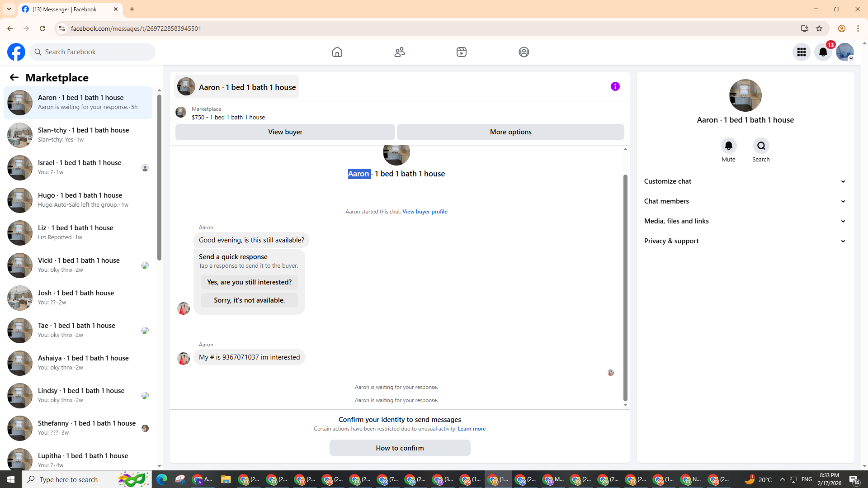The height and width of the screenshot is (488, 868).
Task: Open tab search dropdown arrow
Action: 9,9
